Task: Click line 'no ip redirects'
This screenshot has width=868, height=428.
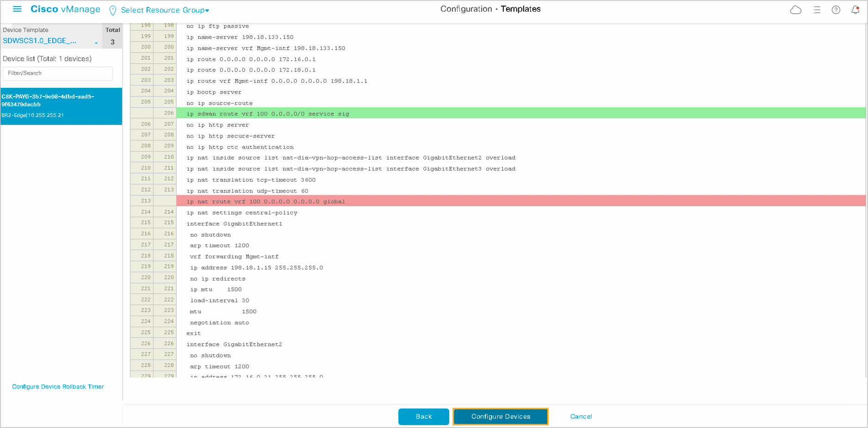Action: pos(218,279)
